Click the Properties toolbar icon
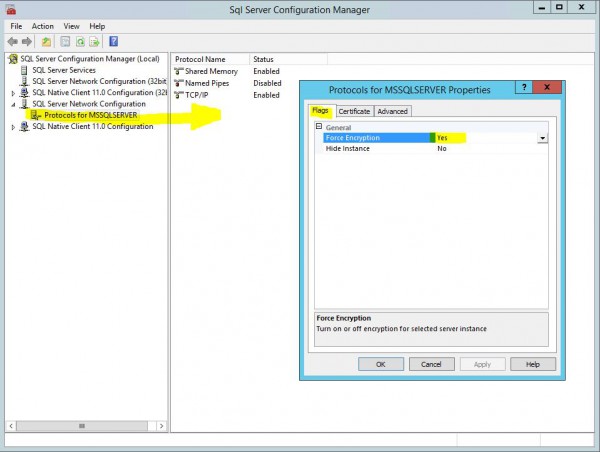 65,41
